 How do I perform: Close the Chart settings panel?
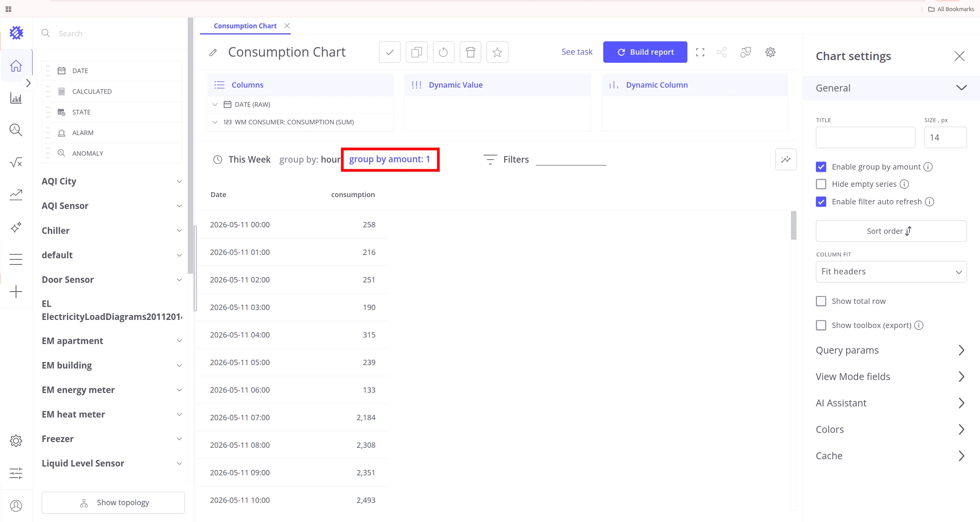pos(959,56)
